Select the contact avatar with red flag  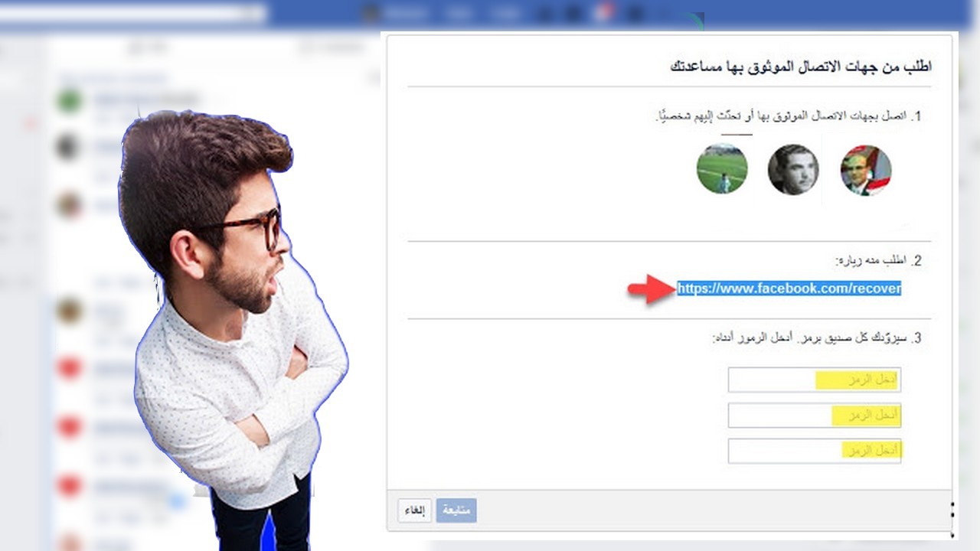[x=866, y=170]
